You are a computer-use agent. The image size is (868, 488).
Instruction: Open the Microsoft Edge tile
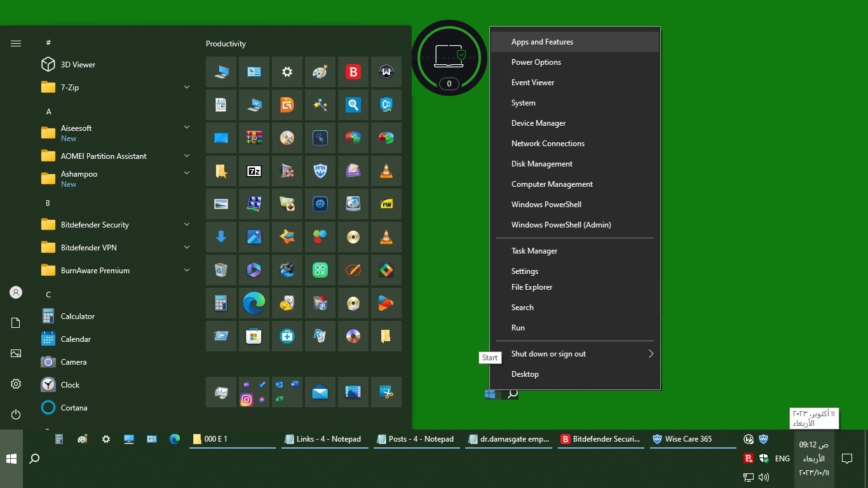254,303
